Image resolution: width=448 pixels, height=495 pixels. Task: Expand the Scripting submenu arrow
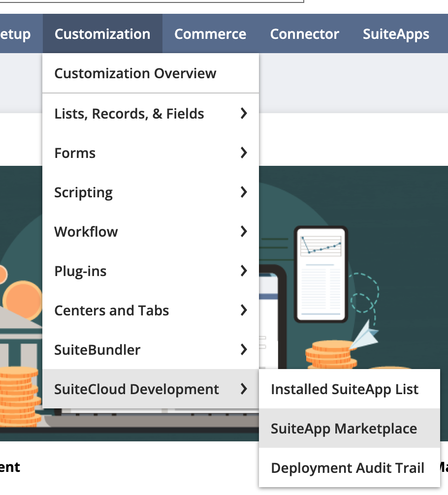coord(244,192)
